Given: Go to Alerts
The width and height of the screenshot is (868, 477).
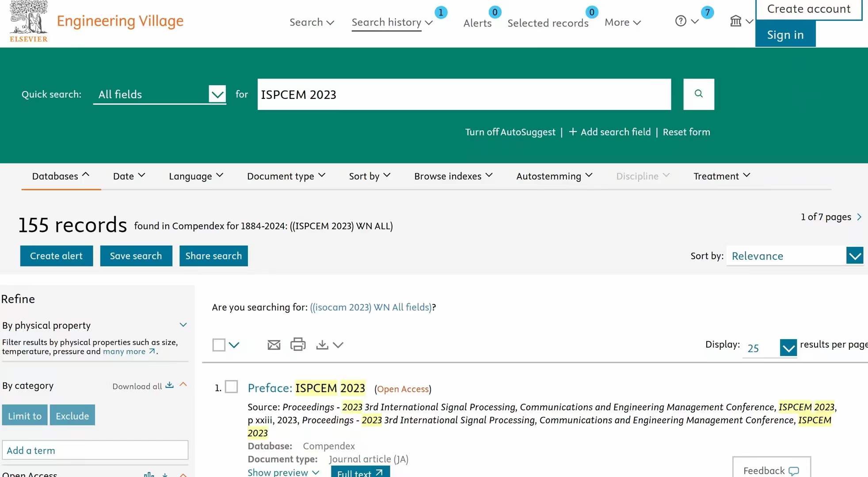Looking at the screenshot, I should tap(477, 23).
